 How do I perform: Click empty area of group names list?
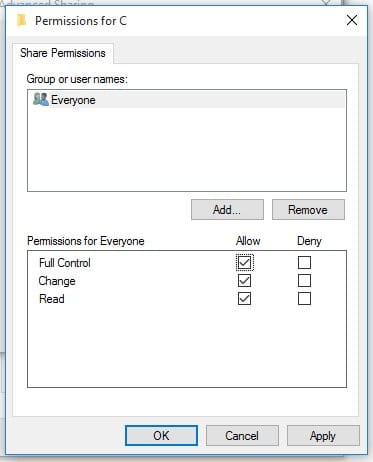coord(187,149)
